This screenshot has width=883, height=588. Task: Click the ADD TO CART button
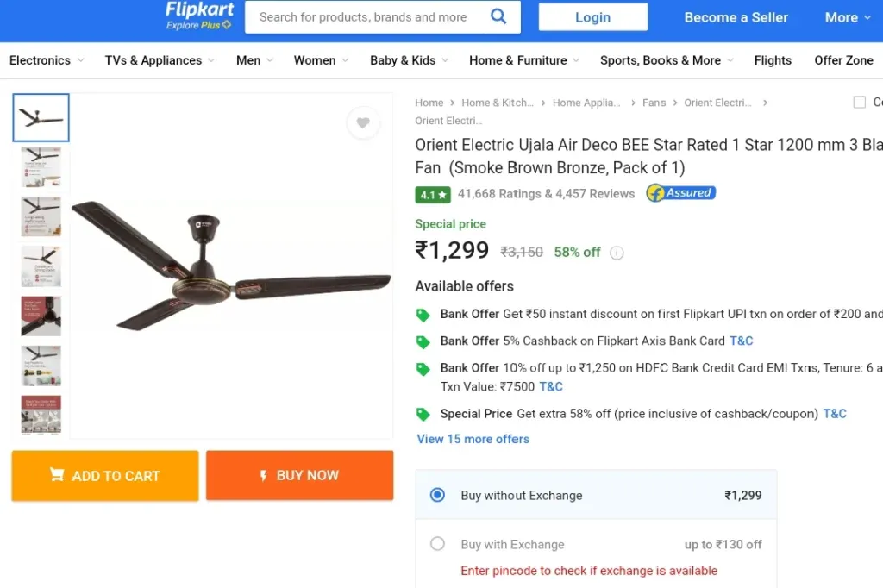[x=105, y=476]
